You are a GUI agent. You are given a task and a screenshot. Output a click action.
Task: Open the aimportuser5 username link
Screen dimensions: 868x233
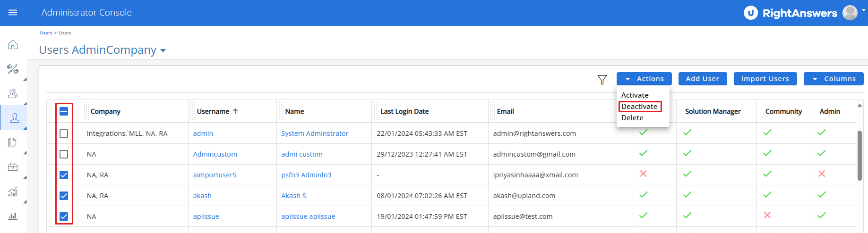click(215, 175)
